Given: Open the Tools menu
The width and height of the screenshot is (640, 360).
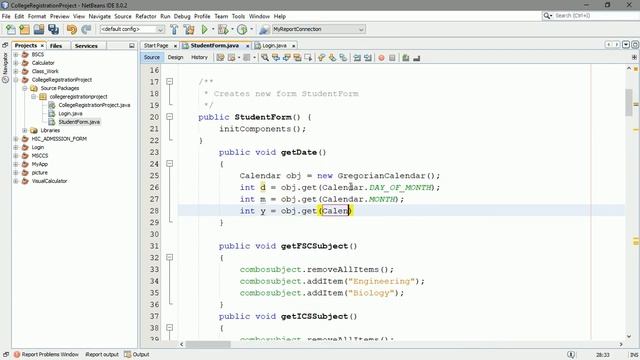Looking at the screenshot, I should pos(238,16).
